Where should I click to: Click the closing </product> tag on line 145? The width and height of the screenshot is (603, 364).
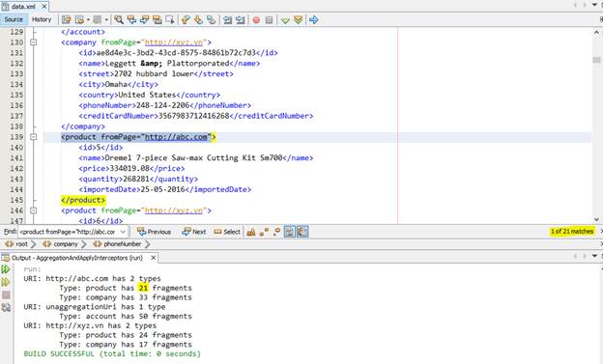click(x=83, y=200)
